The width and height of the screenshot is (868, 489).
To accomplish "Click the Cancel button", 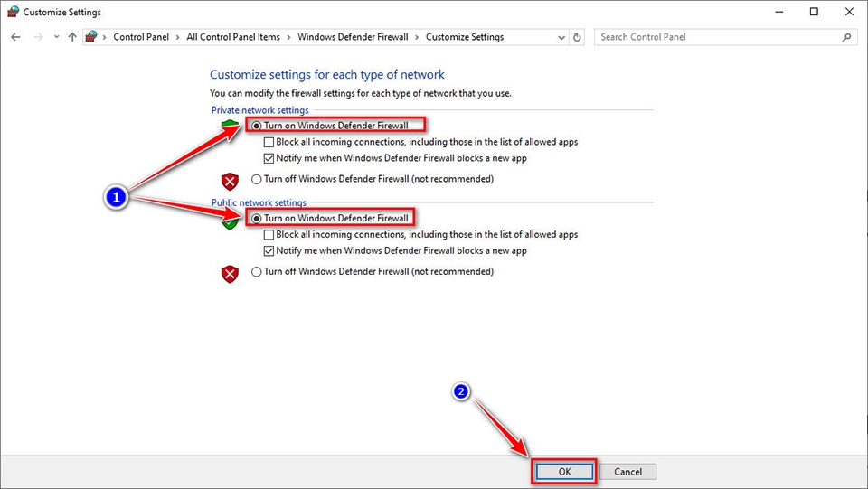I will coord(627,472).
